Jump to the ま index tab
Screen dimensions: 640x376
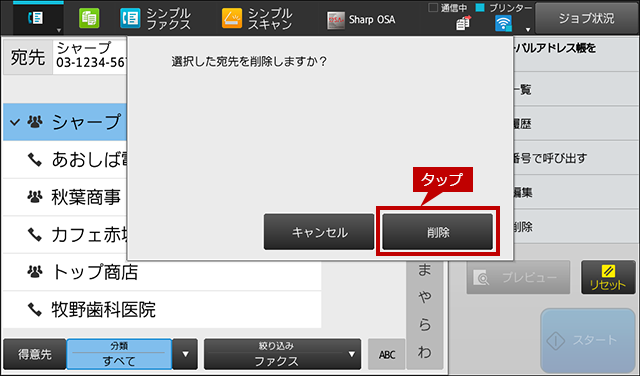(424, 269)
